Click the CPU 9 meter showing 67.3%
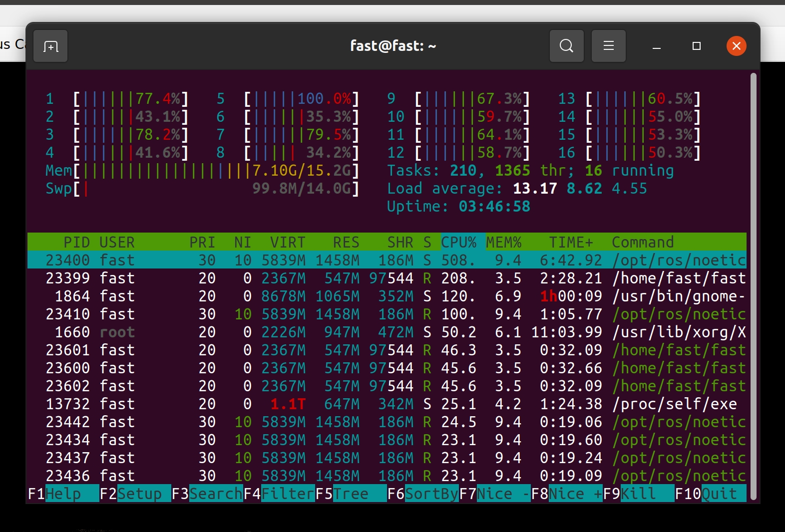Viewport: 785px width, 532px height. tap(458, 98)
